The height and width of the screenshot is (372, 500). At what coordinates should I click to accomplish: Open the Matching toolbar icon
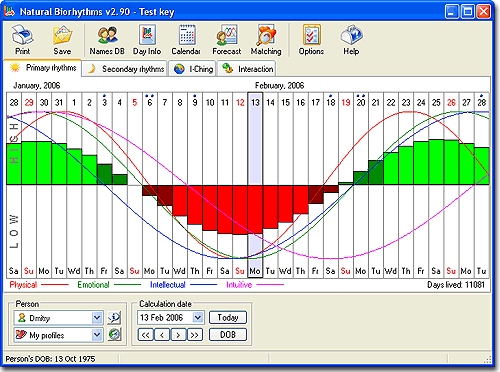click(x=266, y=40)
